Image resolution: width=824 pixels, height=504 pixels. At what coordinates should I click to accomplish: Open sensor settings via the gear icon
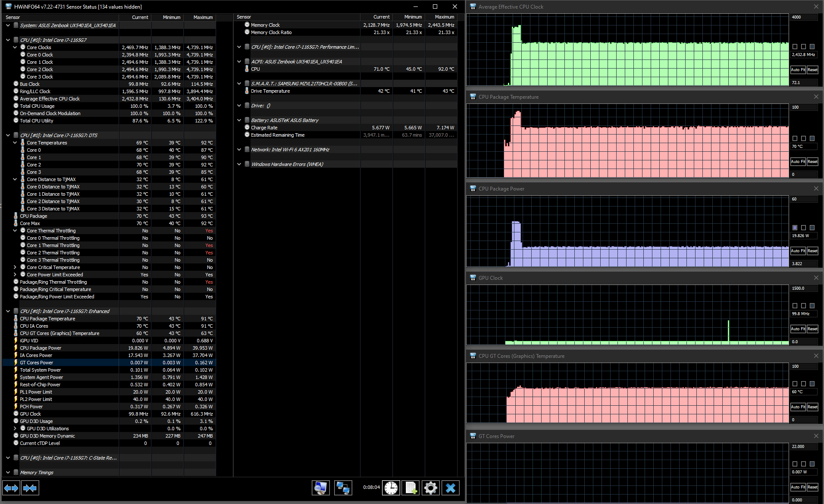pos(430,488)
